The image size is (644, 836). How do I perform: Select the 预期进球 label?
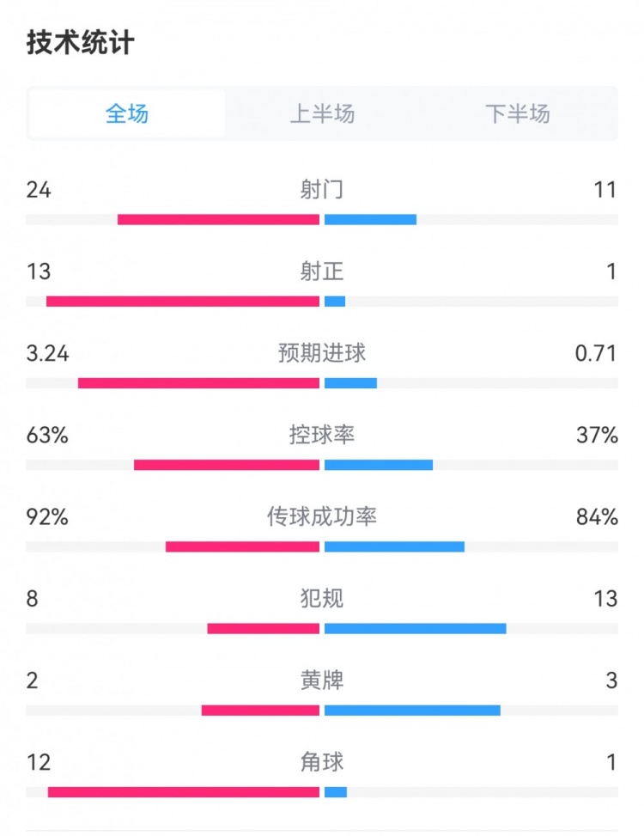(x=322, y=353)
